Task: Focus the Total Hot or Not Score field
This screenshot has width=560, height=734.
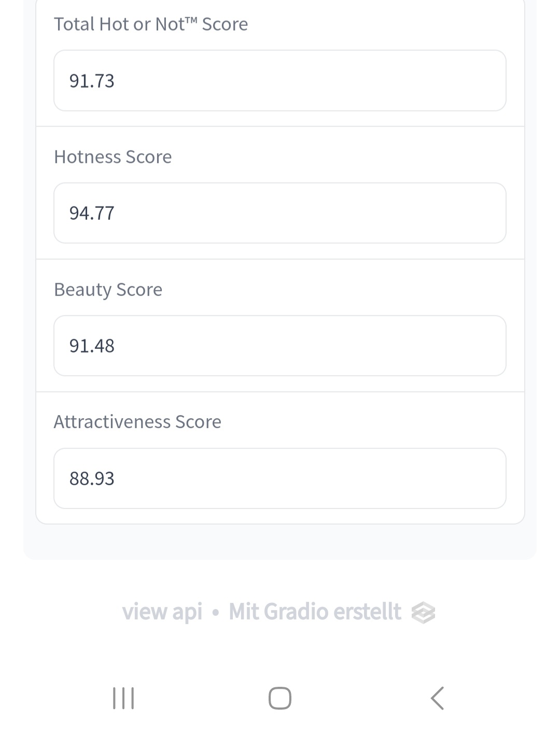Action: 280,80
